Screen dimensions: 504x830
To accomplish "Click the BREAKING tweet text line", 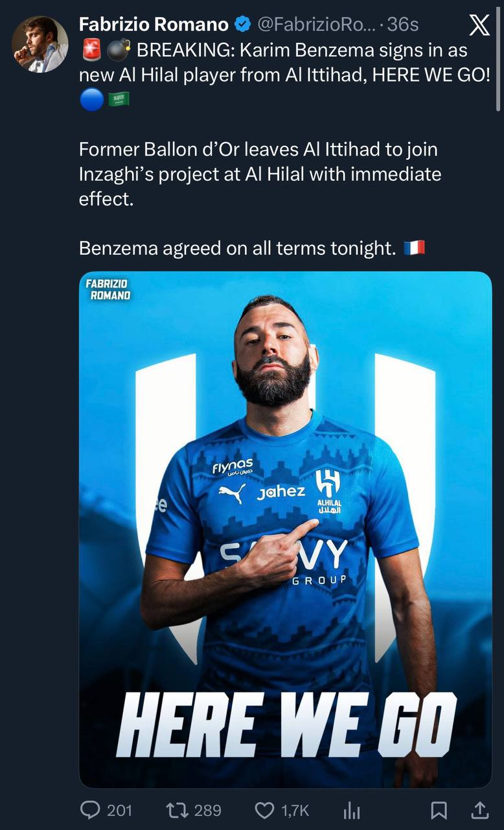I will (x=301, y=51).
